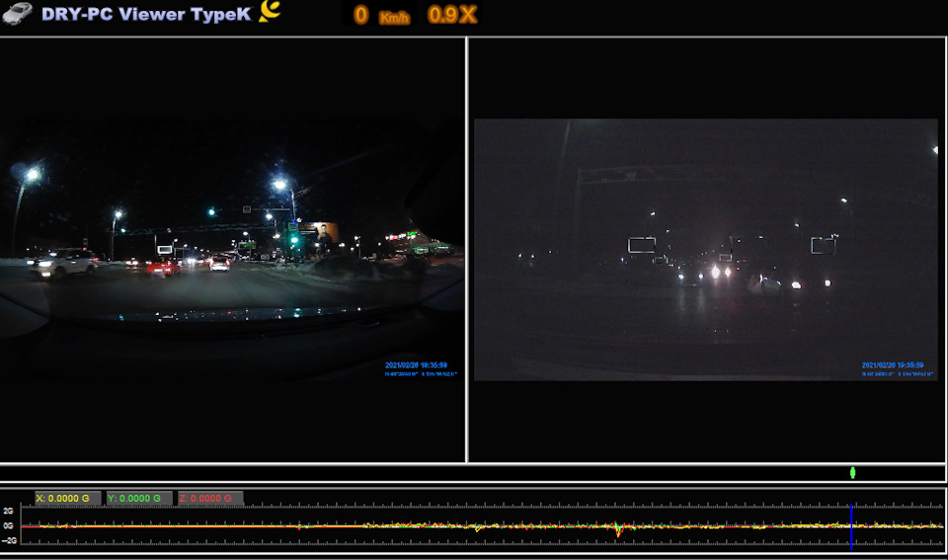The image size is (948, 560).
Task: Click the 0.9X playback speed indicator
Action: [452, 15]
